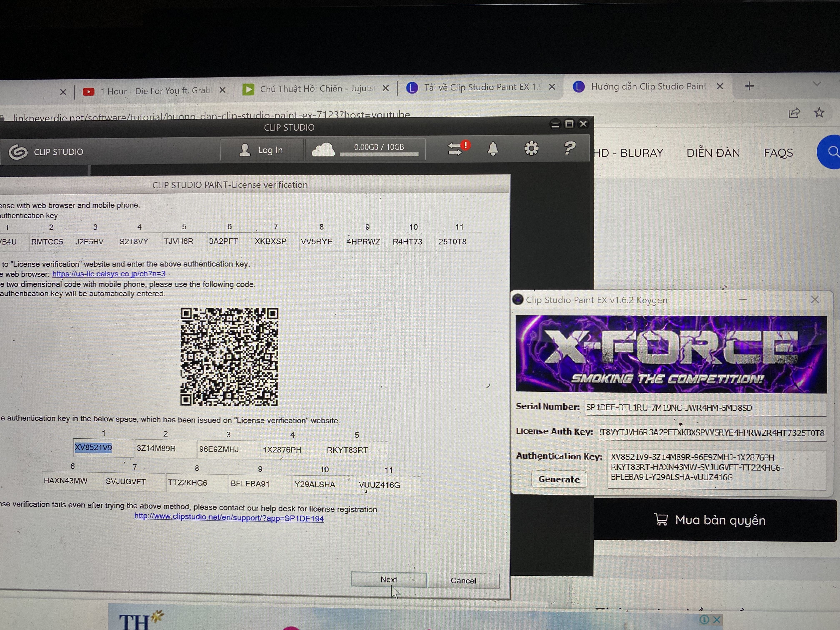Open the FAQS menu item
Screen dimensions: 840x630
(778, 153)
